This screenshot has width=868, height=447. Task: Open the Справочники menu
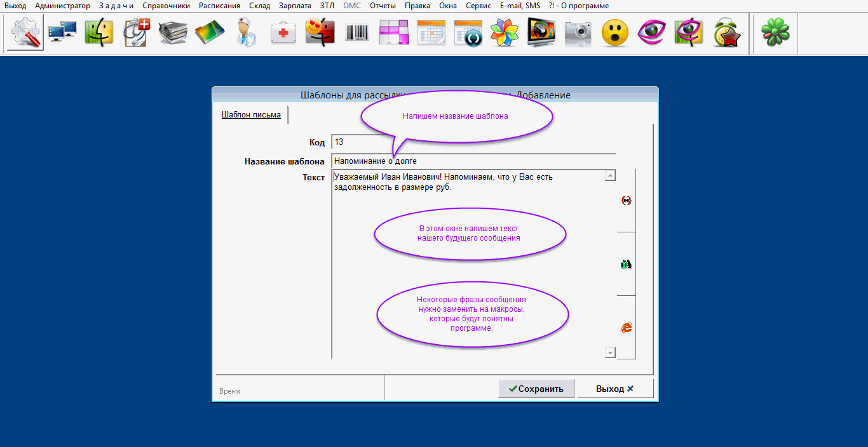pos(166,6)
